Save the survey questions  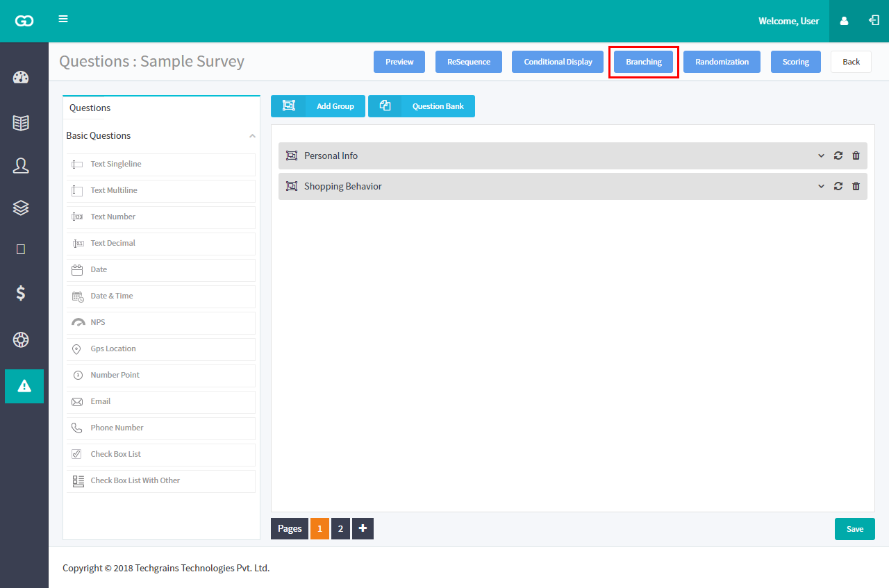(855, 529)
